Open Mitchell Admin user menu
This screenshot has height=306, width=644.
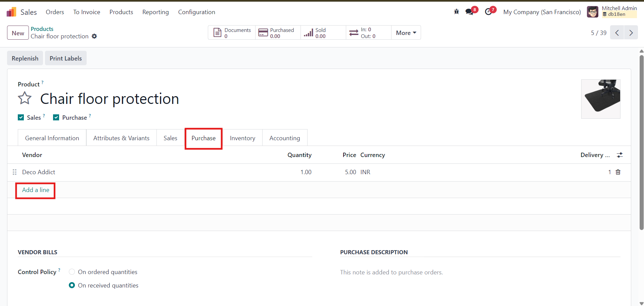point(612,11)
